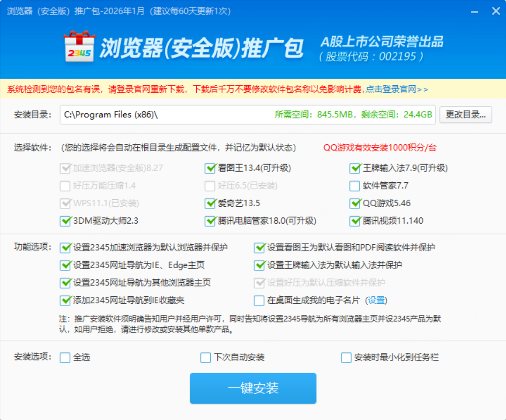Viewport: 506px width, 420px height.
Task: Deselect 3DM驱动大师2.3 checkbox
Action: (x=65, y=221)
